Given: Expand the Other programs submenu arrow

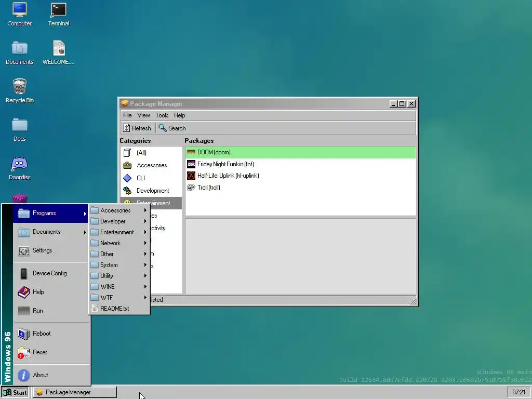Looking at the screenshot, I should point(145,254).
